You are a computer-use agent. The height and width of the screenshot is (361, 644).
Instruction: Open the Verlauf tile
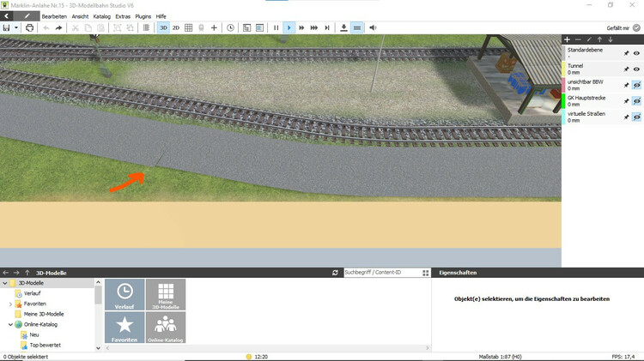click(x=125, y=294)
